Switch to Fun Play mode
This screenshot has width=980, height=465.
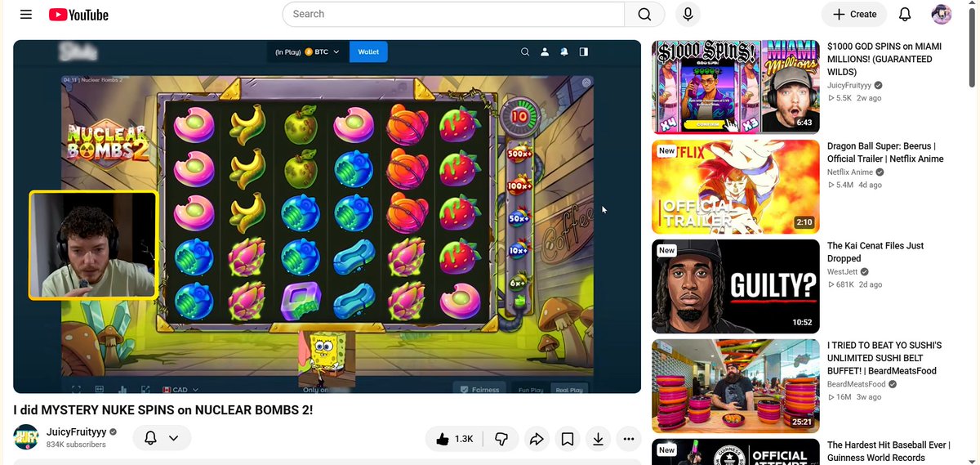531,390
